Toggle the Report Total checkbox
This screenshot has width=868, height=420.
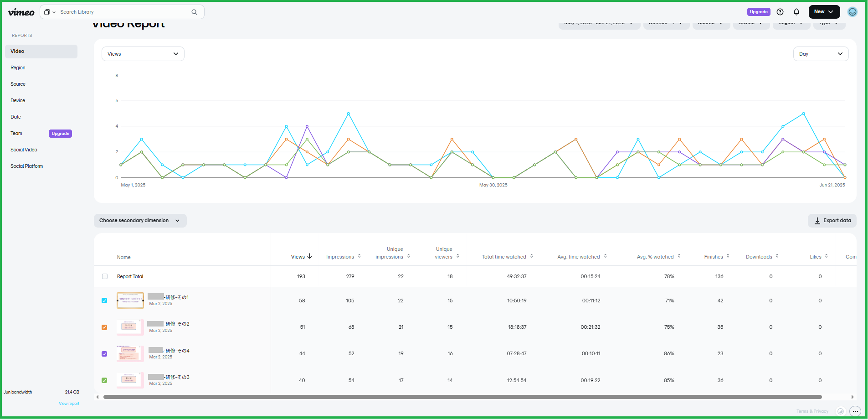105,276
